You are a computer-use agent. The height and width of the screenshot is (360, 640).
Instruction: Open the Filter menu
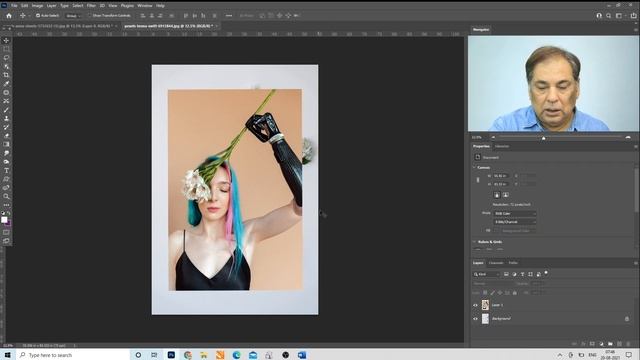[x=91, y=6]
